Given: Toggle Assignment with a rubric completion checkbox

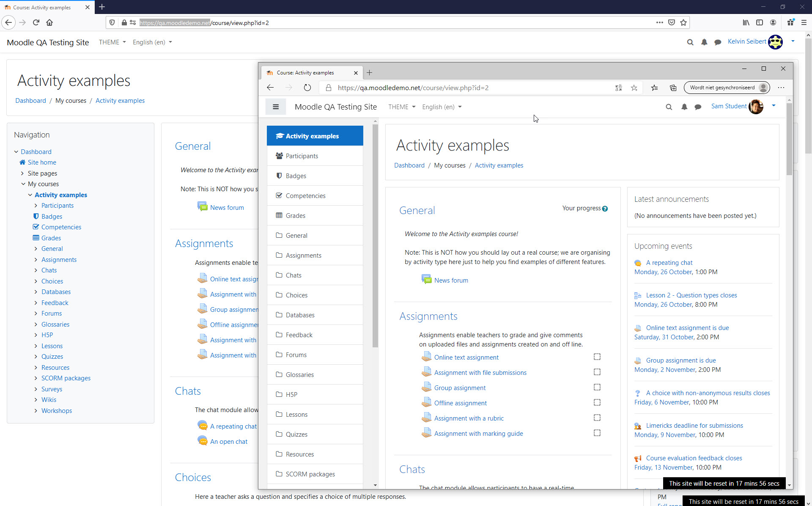Looking at the screenshot, I should click(597, 418).
